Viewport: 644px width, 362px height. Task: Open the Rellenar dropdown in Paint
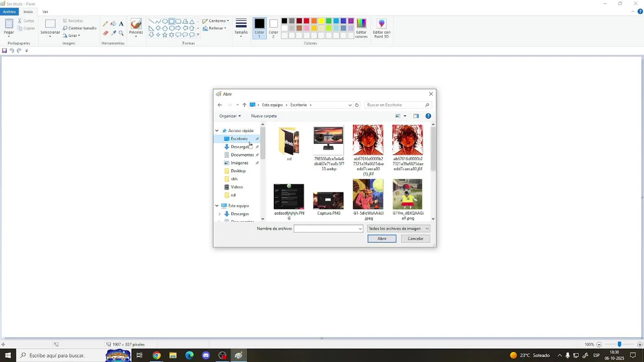tap(215, 28)
